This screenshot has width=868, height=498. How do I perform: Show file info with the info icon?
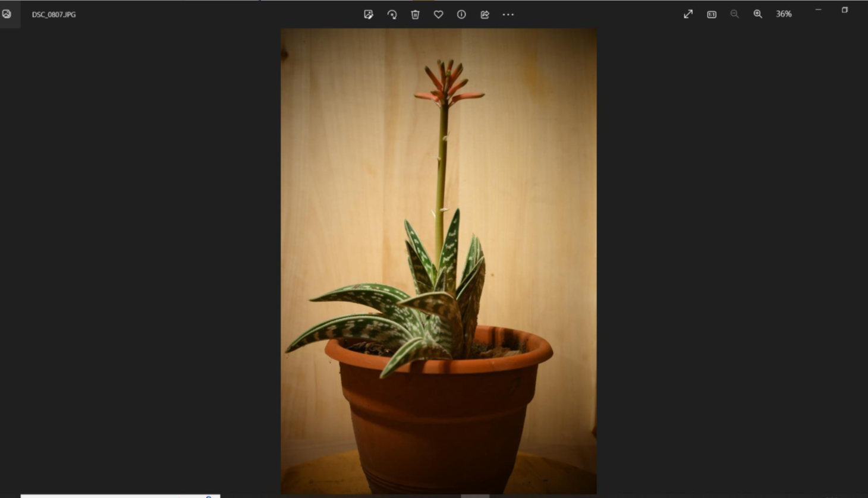point(461,14)
